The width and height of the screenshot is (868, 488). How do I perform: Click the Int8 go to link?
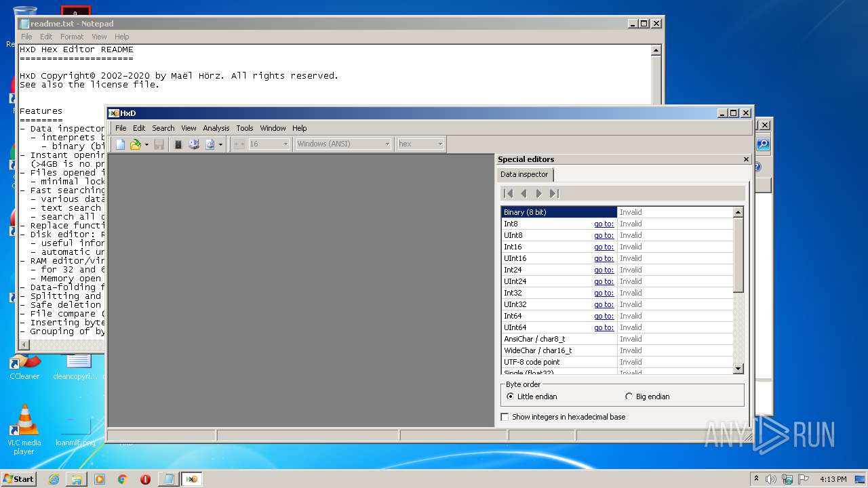coord(604,224)
